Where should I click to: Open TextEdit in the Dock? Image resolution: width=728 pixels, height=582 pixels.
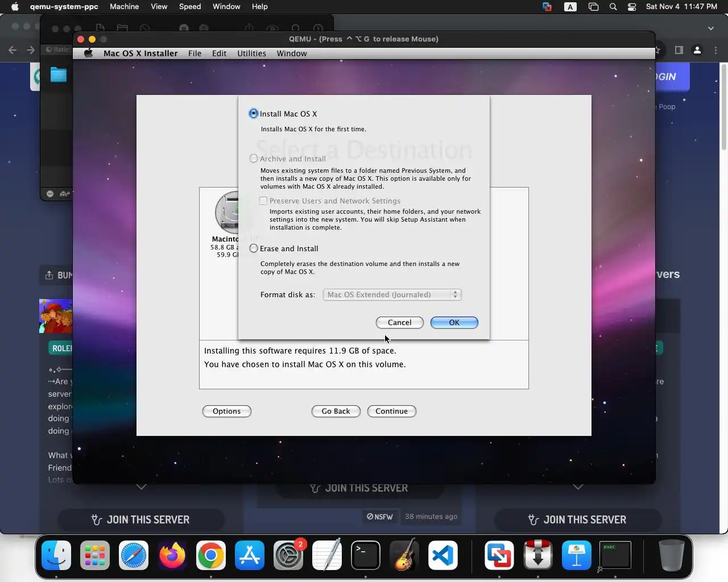tap(327, 555)
